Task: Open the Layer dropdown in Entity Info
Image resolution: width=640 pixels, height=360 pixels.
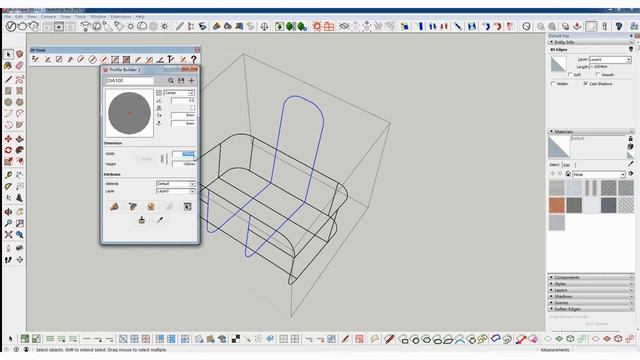Action: point(610,60)
